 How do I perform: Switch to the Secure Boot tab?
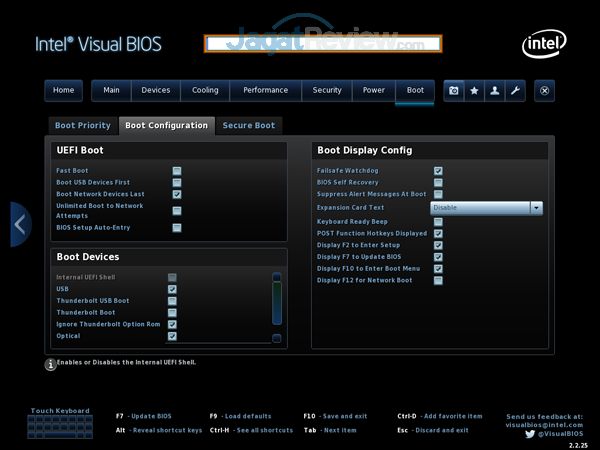[249, 126]
